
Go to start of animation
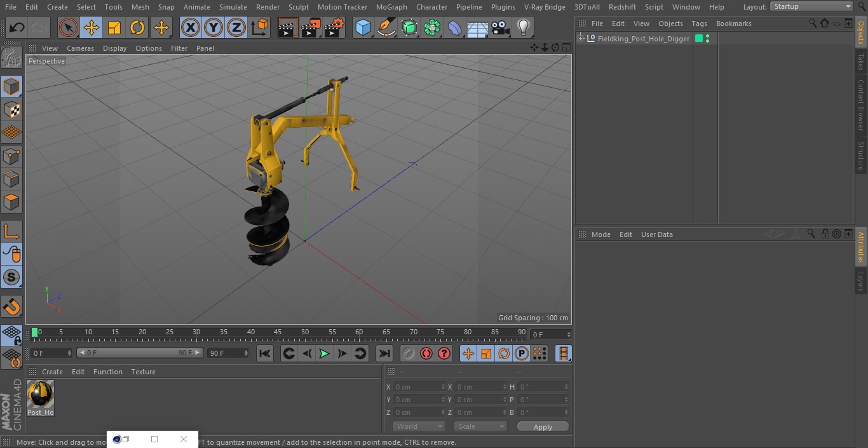click(265, 353)
